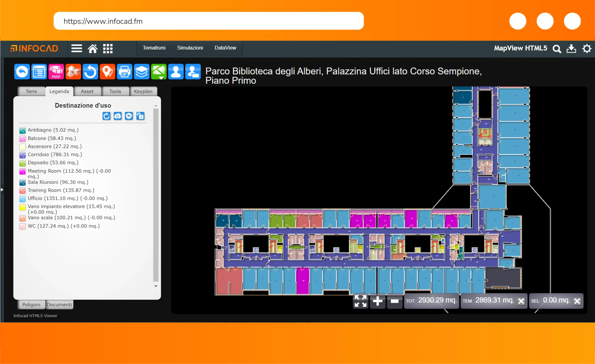Switch to the Temi tab
The image size is (595, 364).
point(31,92)
